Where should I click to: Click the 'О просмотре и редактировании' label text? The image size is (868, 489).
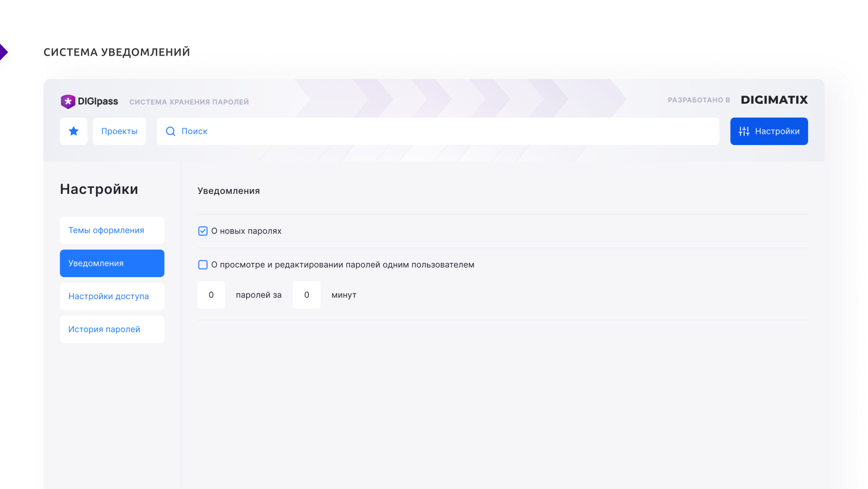342,264
